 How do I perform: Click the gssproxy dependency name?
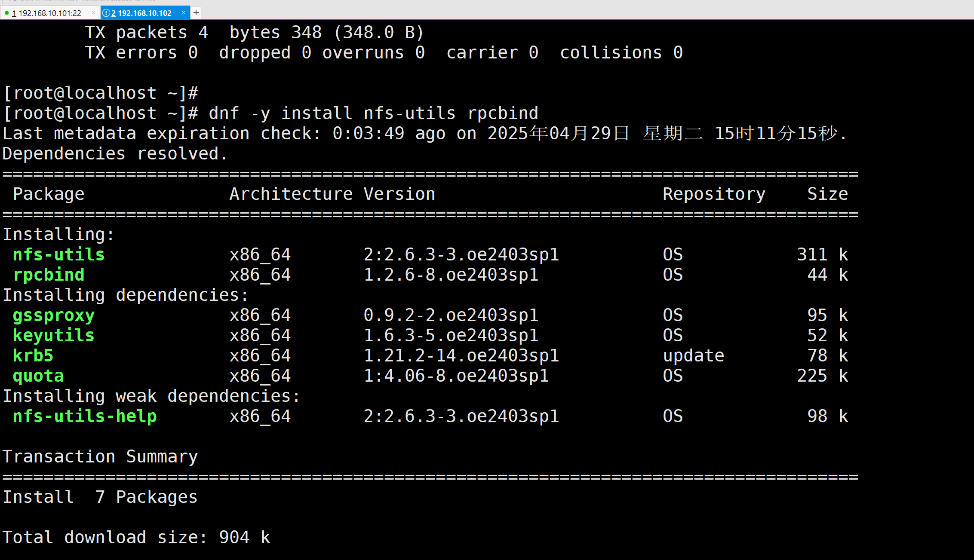point(54,315)
